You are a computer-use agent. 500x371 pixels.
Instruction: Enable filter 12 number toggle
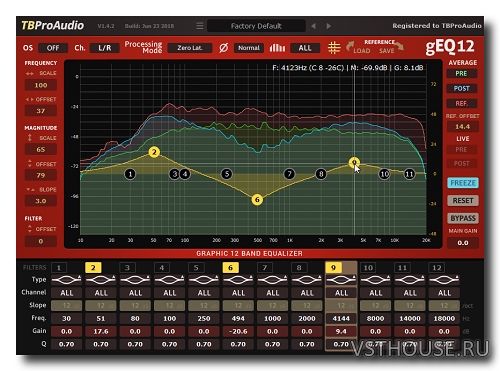437,268
